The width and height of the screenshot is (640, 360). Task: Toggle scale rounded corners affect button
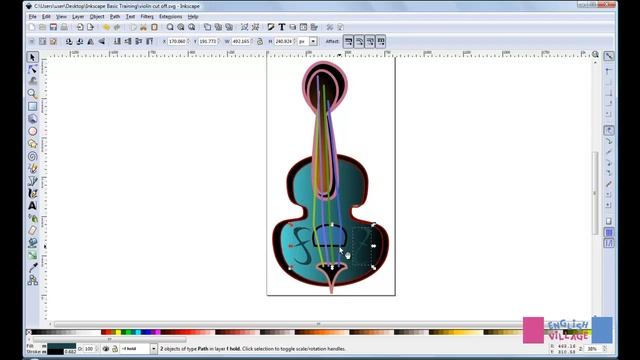tap(359, 42)
